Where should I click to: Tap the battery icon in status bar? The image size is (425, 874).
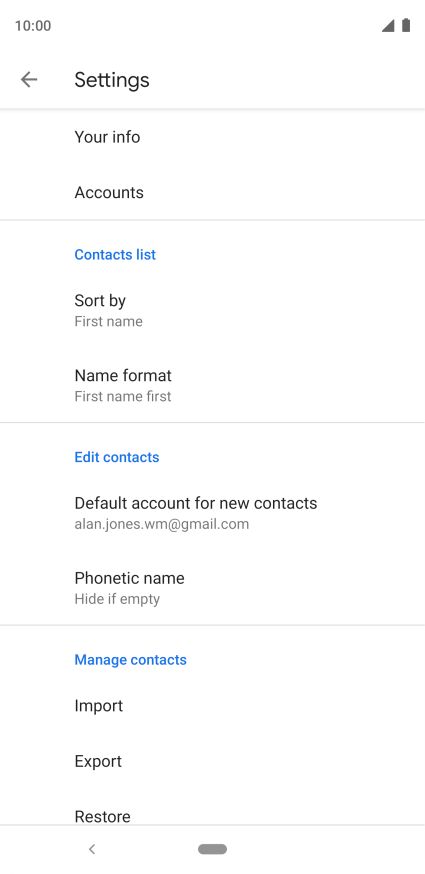[406, 25]
